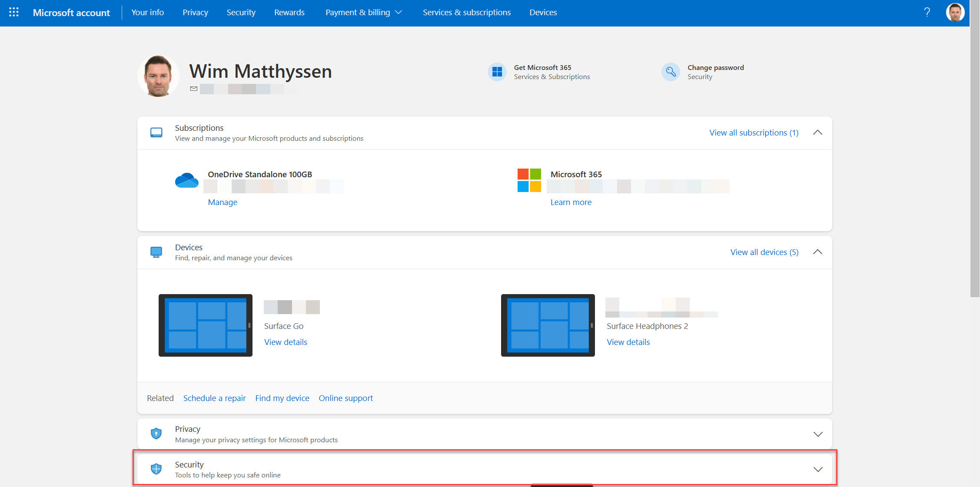
Task: Click the Microsoft 365 four-square logo
Action: (529, 180)
